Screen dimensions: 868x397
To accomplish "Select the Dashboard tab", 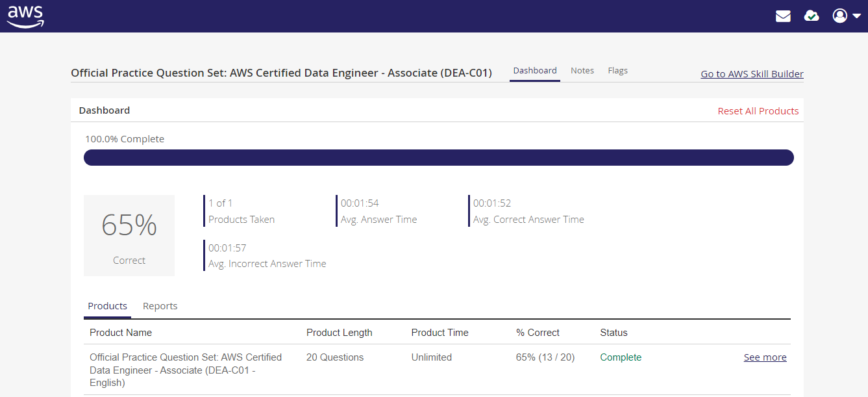I will (x=535, y=71).
